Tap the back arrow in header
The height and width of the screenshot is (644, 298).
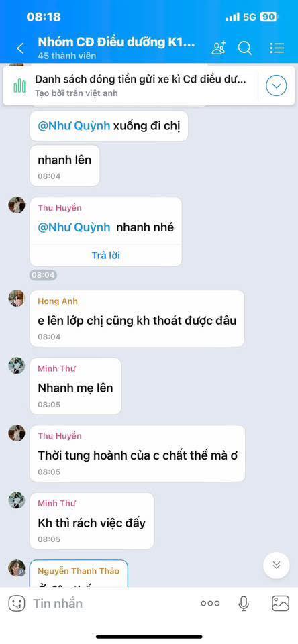coord(20,48)
